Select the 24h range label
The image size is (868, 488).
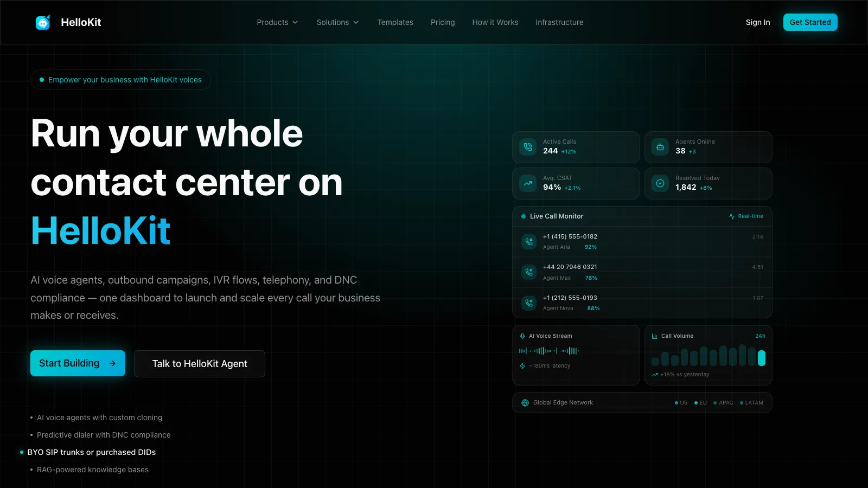point(761,336)
